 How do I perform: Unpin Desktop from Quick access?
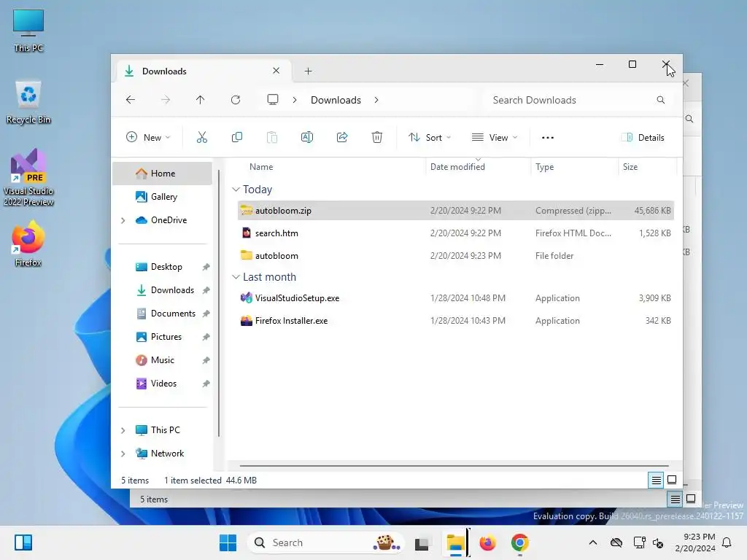point(206,267)
